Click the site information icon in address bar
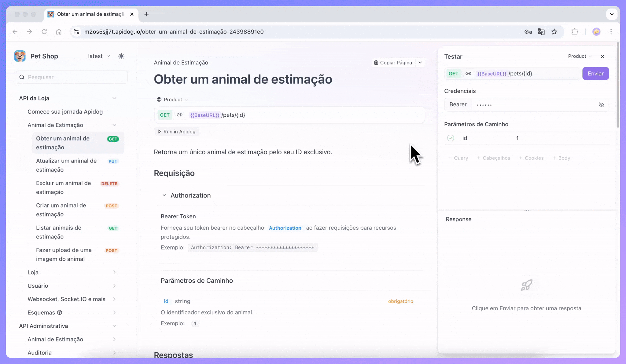 (76, 32)
